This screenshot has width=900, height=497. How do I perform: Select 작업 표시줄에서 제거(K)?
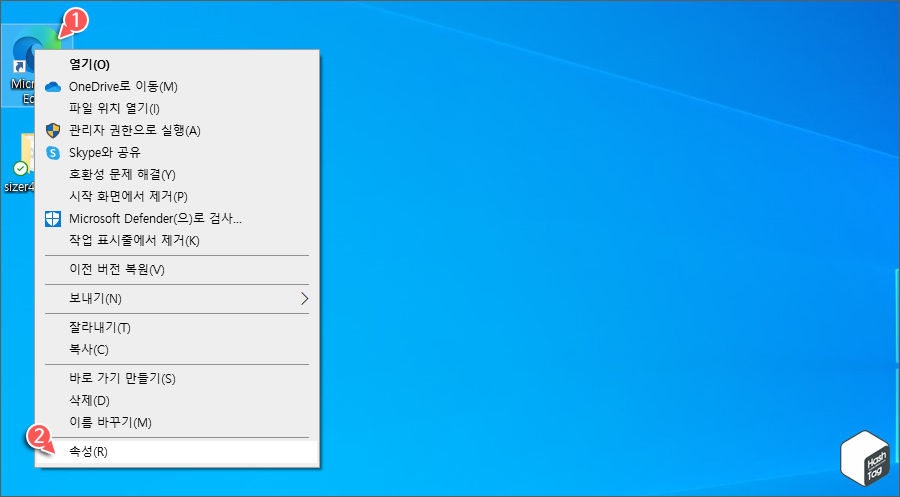(x=177, y=240)
